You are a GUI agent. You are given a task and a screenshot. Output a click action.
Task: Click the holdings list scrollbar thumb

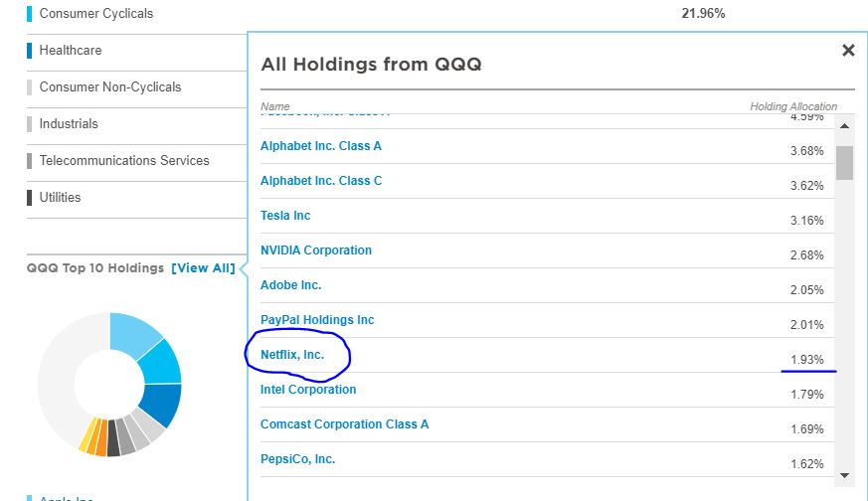pyautogui.click(x=844, y=163)
